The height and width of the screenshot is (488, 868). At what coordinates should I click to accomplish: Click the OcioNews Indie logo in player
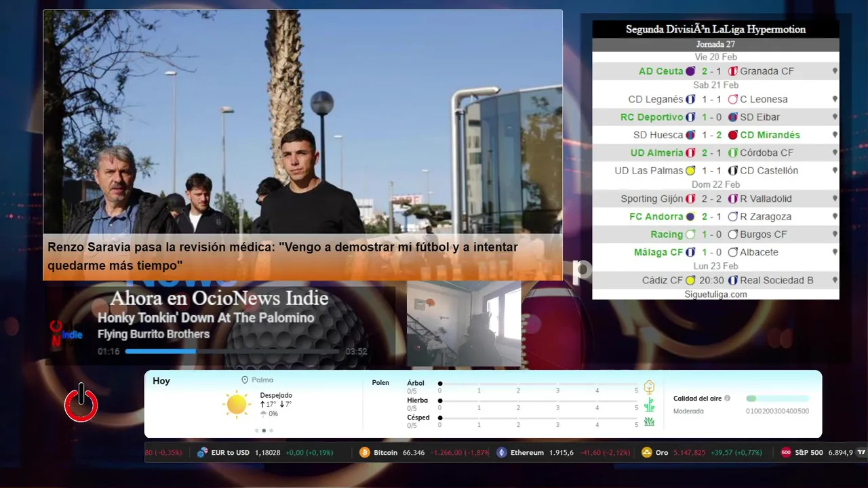click(x=66, y=334)
